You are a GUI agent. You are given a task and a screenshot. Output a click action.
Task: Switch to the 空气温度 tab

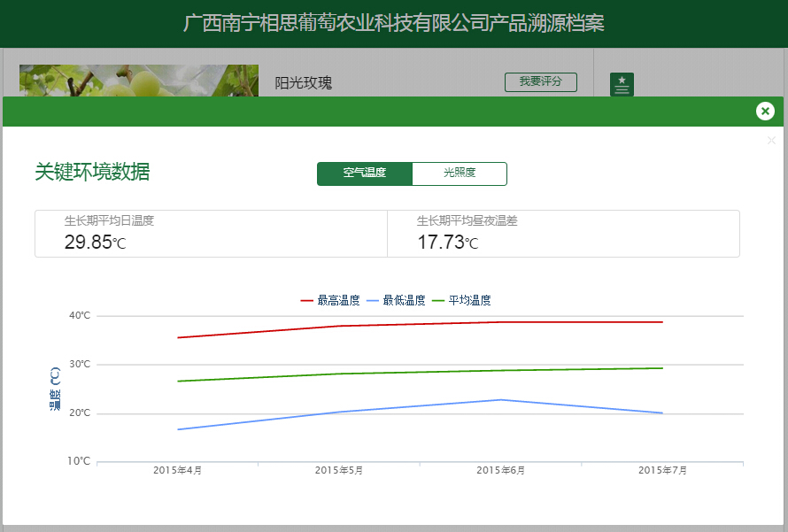click(365, 173)
